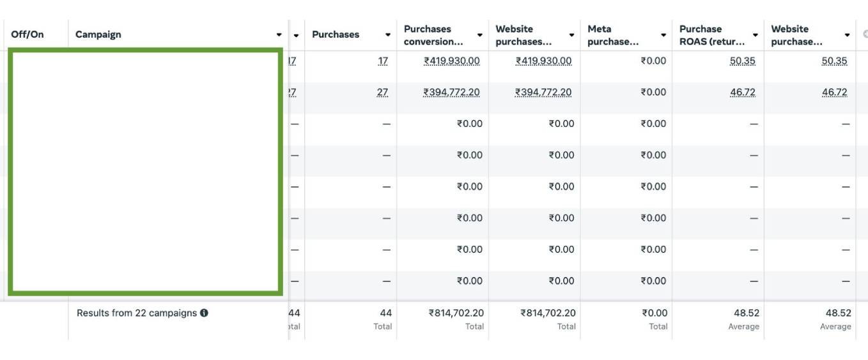
Task: Click dropdown arrow of Meta purchase column
Action: [x=663, y=35]
